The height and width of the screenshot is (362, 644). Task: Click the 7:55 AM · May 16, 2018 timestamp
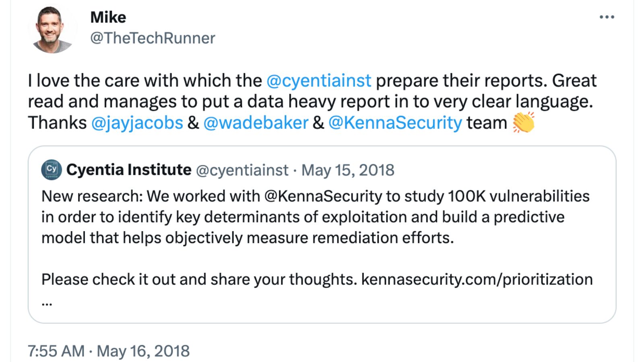pyautogui.click(x=109, y=351)
